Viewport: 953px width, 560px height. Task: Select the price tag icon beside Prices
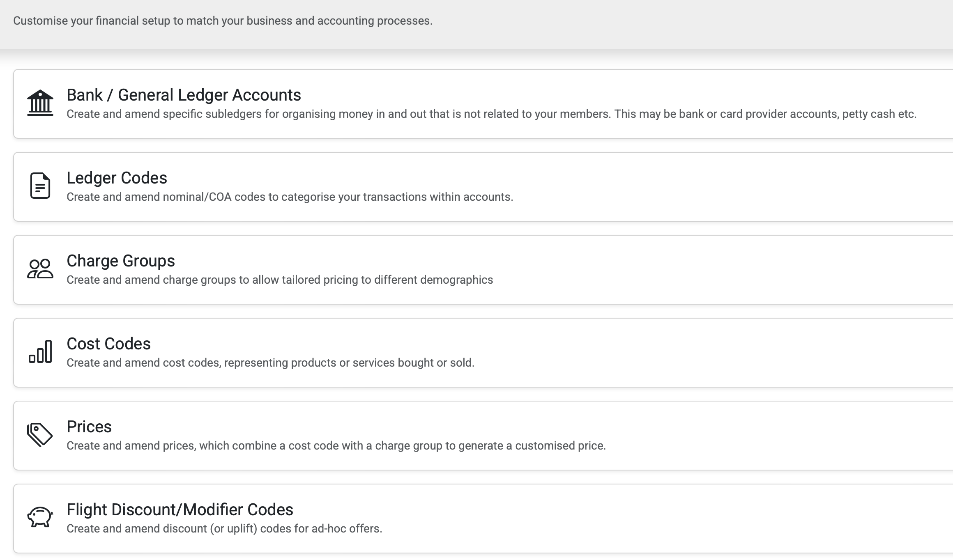39,435
